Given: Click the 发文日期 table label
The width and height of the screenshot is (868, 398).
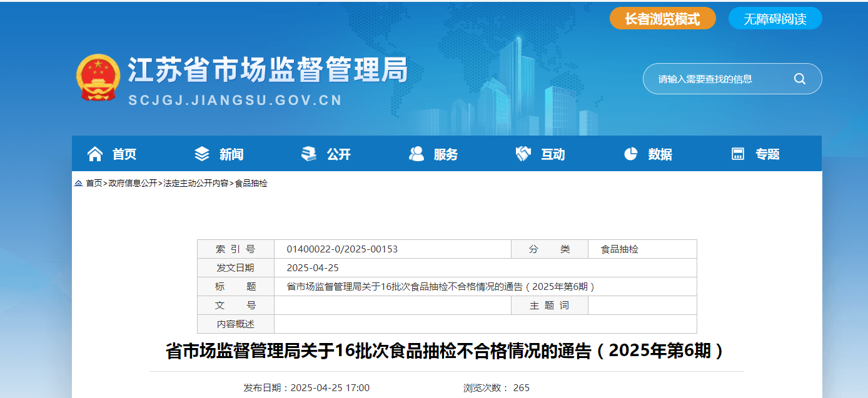Looking at the screenshot, I should [x=236, y=268].
